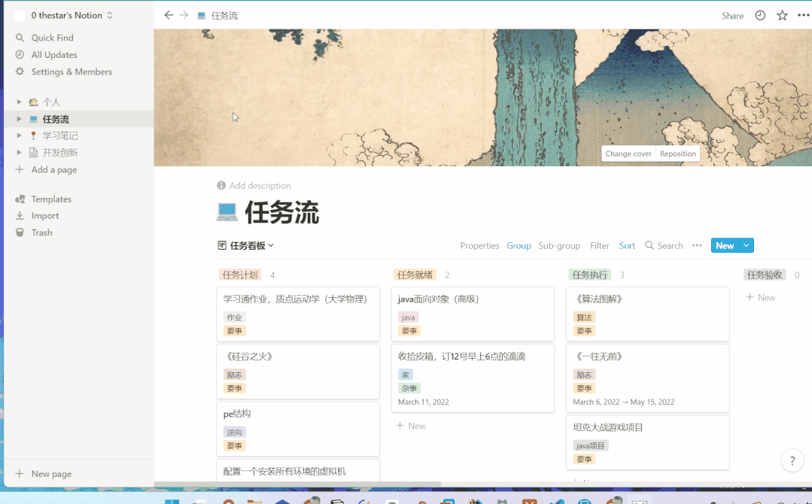Open the pe结构 card
This screenshot has height=504, width=812.
tap(298, 429)
